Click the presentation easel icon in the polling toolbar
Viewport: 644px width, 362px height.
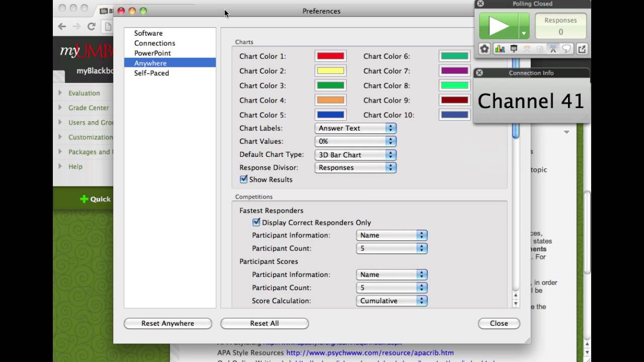[514, 49]
